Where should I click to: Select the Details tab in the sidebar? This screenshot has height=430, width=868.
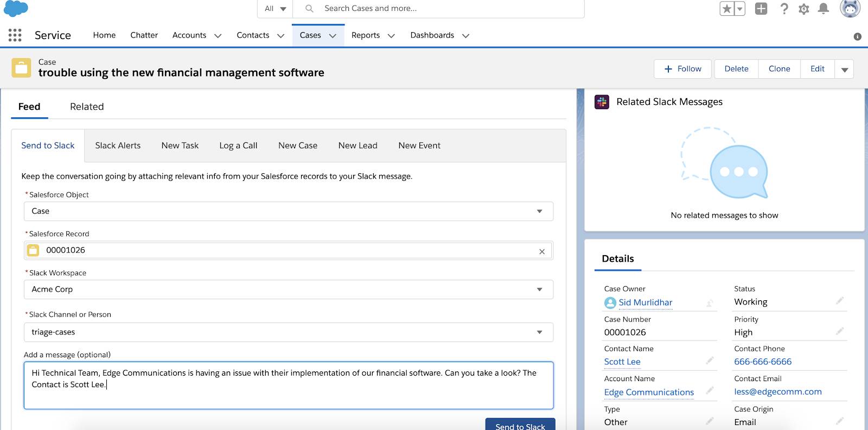pyautogui.click(x=618, y=259)
